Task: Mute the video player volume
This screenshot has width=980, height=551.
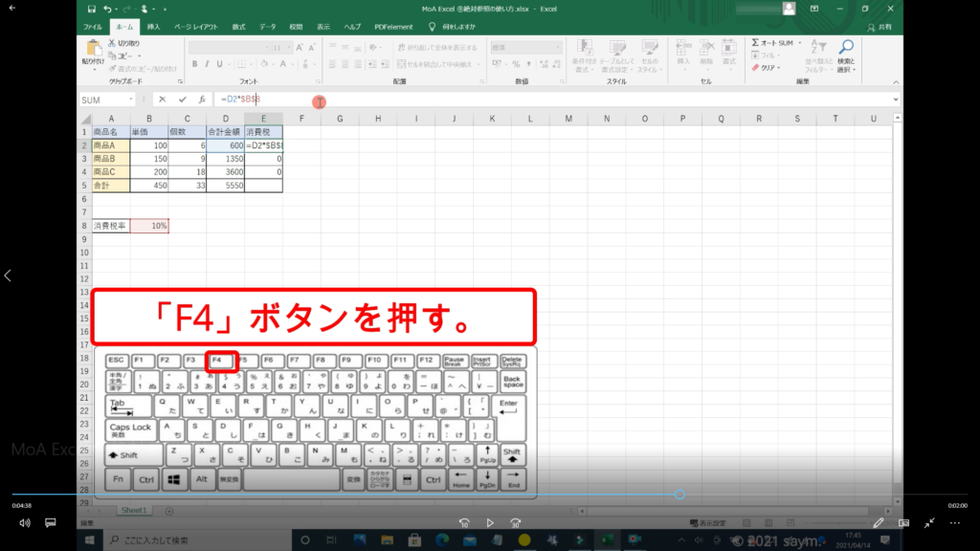Action: point(24,523)
